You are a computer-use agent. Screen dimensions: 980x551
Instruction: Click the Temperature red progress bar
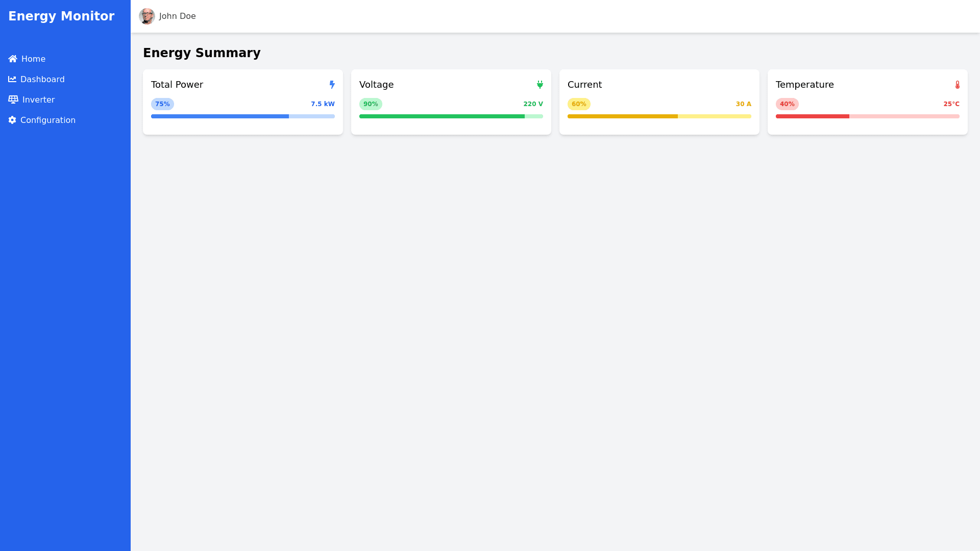click(x=868, y=116)
